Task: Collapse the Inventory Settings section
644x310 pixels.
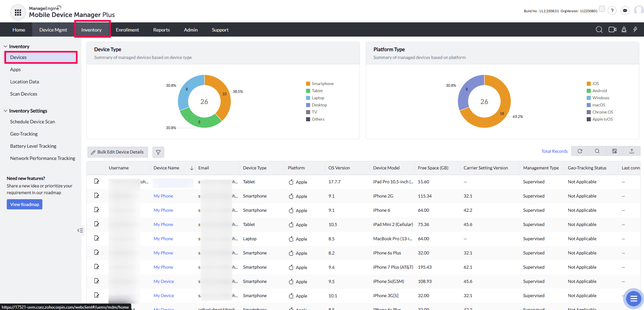Action: pyautogui.click(x=5, y=111)
